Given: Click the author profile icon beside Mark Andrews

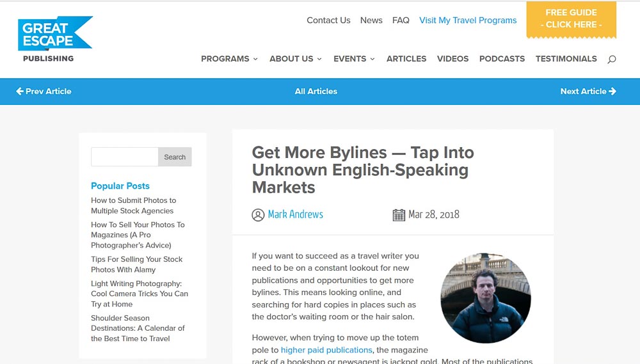Looking at the screenshot, I should pyautogui.click(x=258, y=215).
